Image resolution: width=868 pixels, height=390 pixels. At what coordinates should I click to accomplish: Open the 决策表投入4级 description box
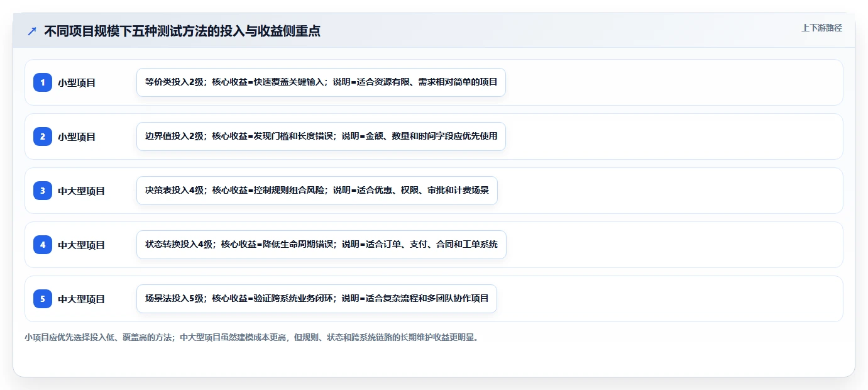317,191
